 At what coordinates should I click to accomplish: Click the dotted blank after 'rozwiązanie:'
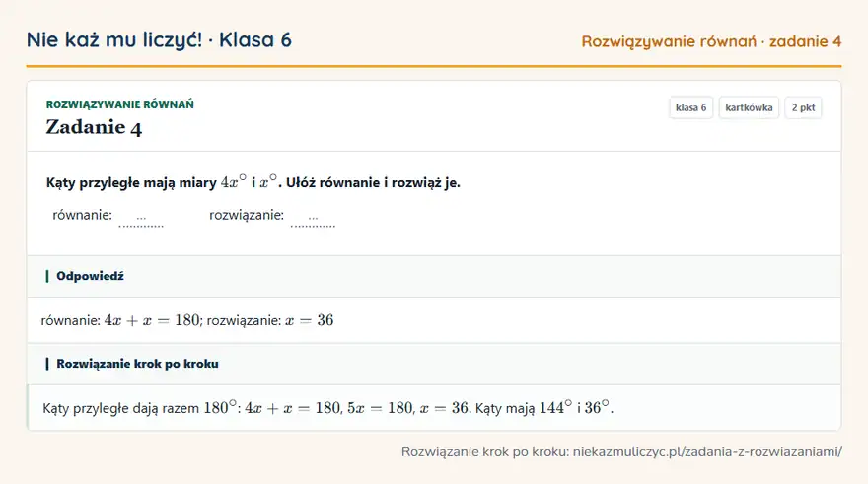tap(313, 219)
